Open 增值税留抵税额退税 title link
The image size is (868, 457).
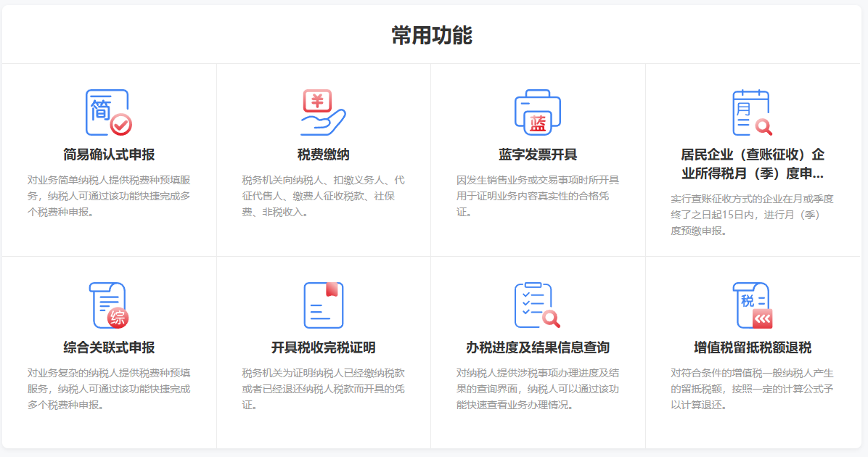(753, 347)
